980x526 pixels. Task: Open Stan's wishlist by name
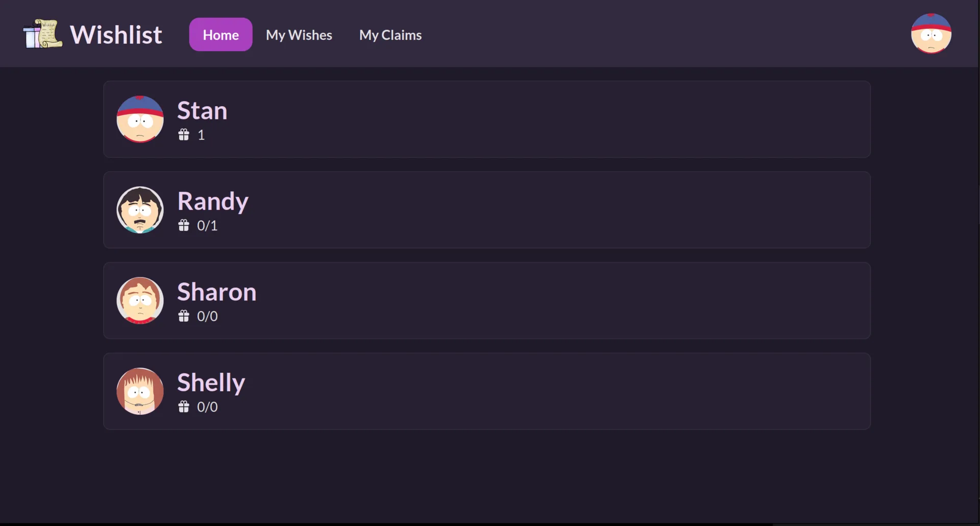pyautogui.click(x=202, y=110)
